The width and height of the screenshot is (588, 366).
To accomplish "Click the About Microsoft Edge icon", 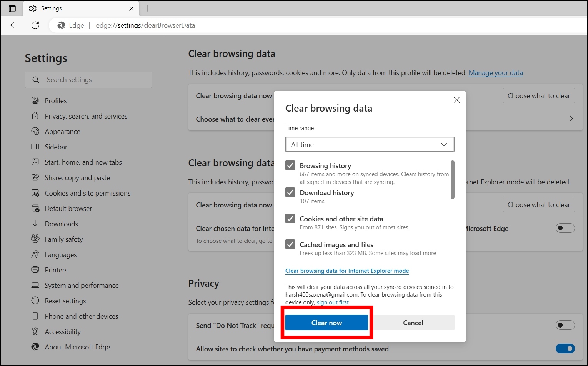I will coord(35,347).
